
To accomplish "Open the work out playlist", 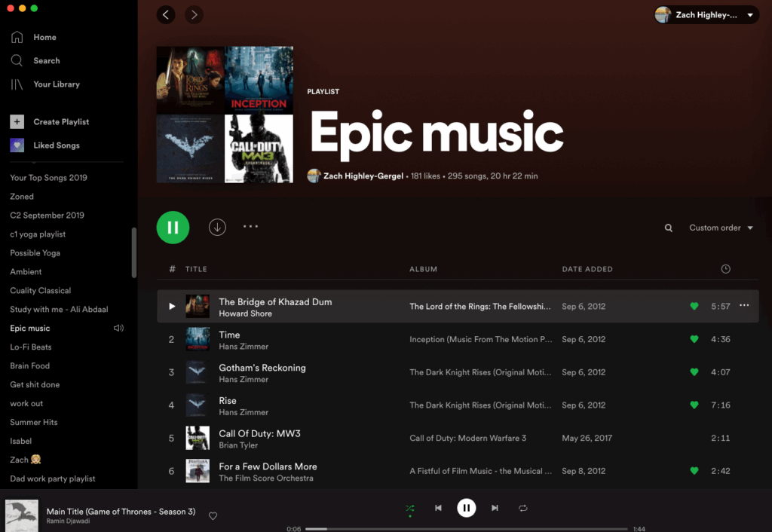I will [26, 403].
